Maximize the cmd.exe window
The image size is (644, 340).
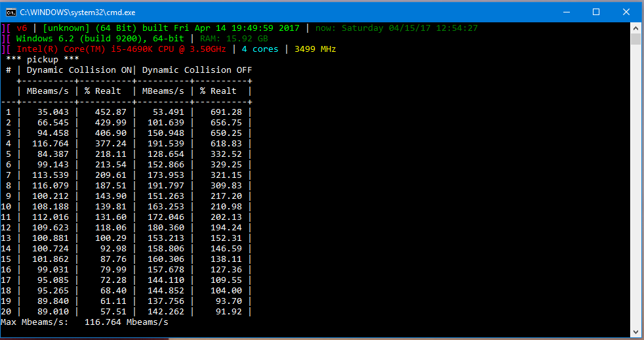click(596, 12)
